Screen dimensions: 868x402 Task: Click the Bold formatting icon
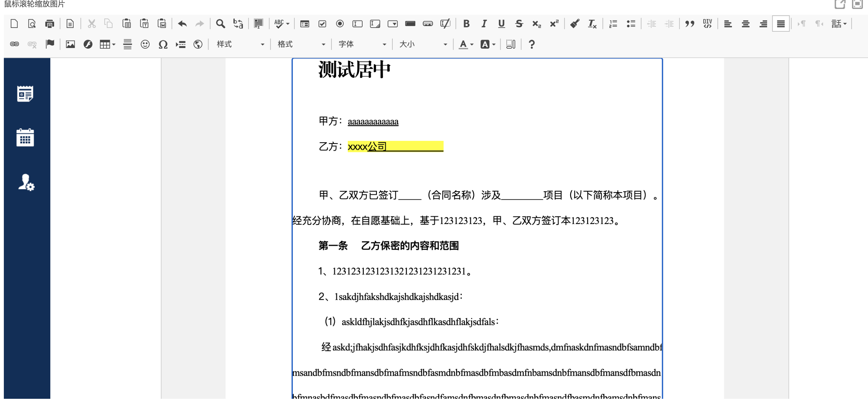(466, 24)
